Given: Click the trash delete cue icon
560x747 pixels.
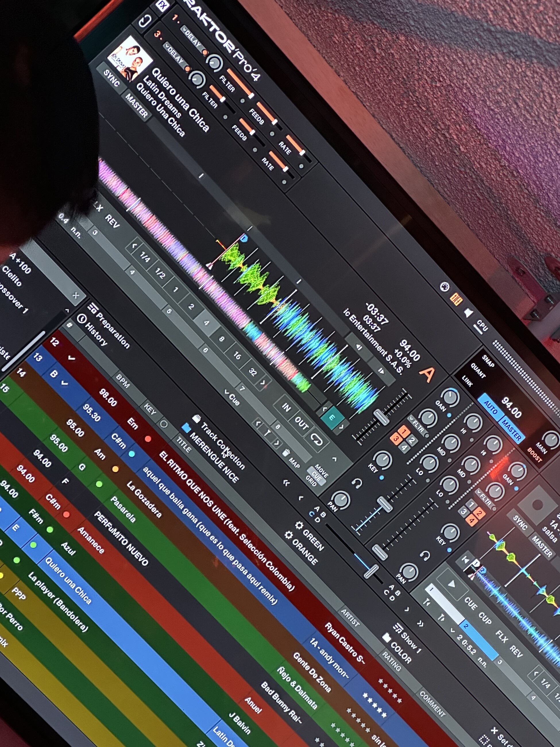Looking at the screenshot, I should (286, 452).
